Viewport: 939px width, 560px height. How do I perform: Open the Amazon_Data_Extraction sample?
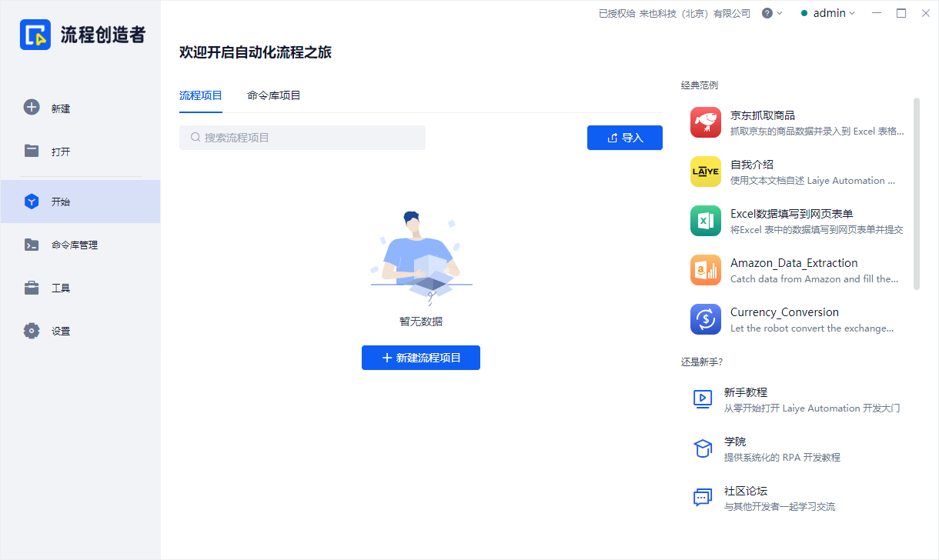(x=705, y=270)
